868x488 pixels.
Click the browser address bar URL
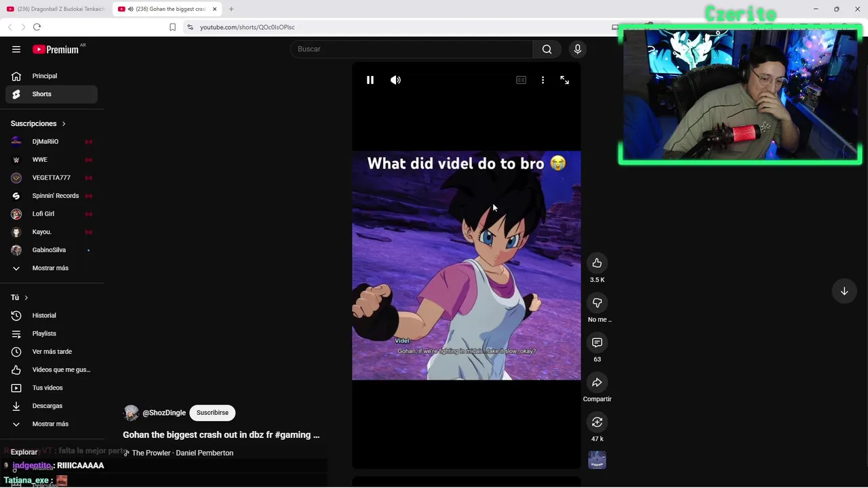248,27
